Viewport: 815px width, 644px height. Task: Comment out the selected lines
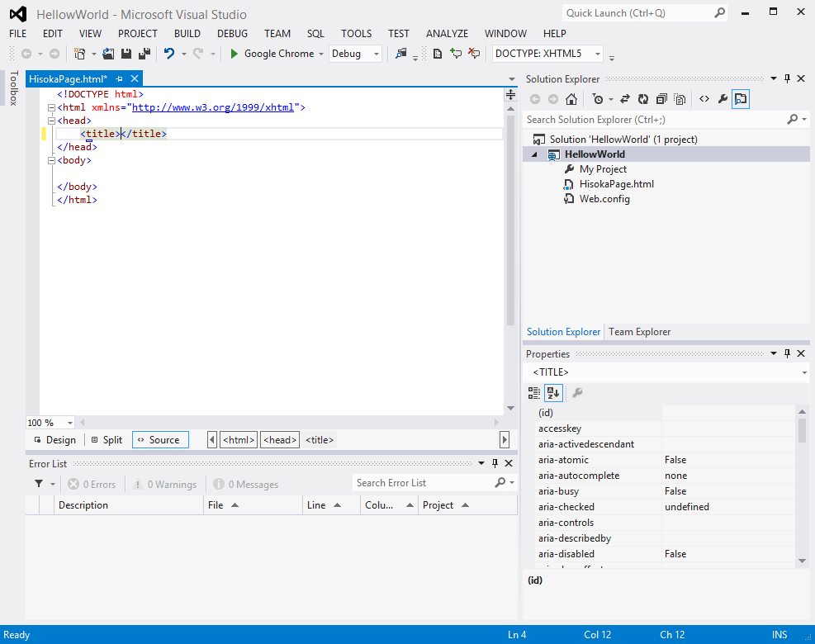pos(456,54)
